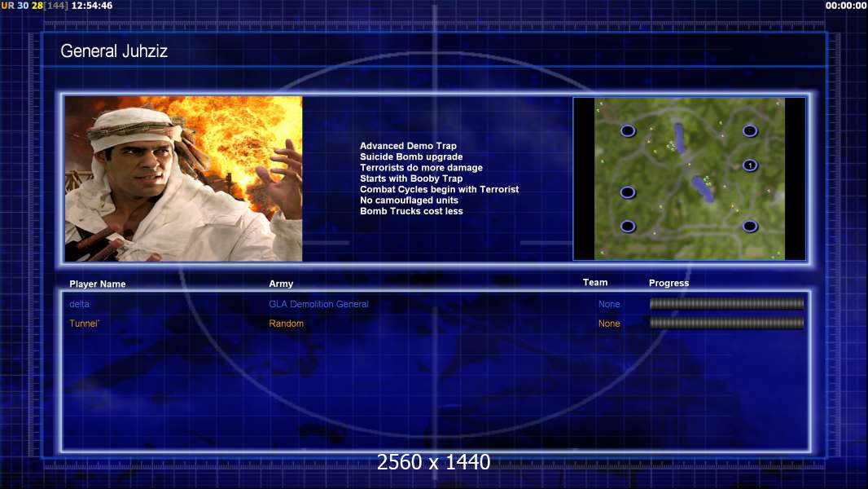Click 'GLA Demolition General' army entry

(319, 304)
